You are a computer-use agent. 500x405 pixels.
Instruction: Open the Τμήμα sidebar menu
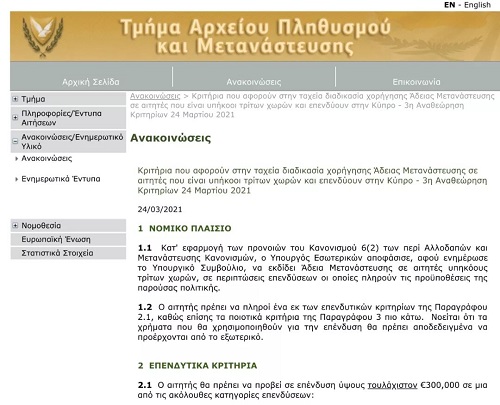click(33, 99)
